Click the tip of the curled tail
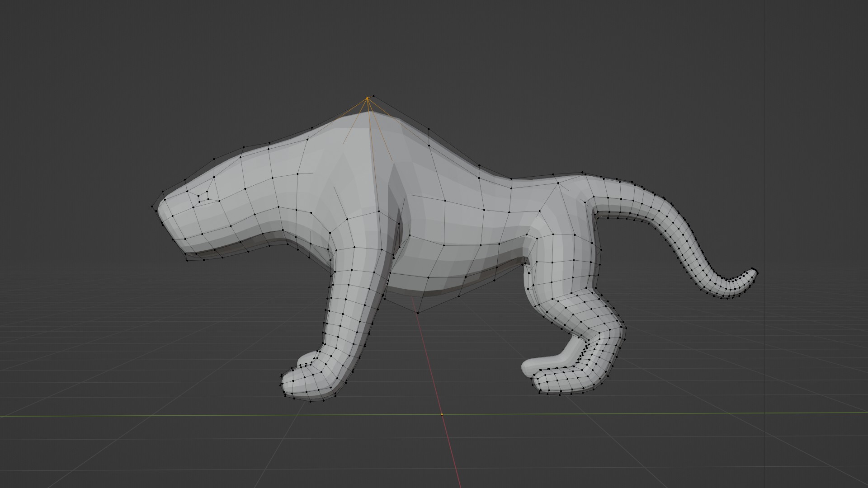This screenshot has height=488, width=868. tap(754, 271)
